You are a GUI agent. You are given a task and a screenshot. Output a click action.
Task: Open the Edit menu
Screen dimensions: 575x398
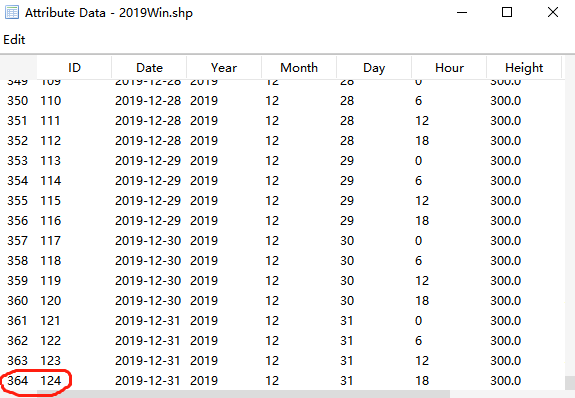click(x=14, y=40)
